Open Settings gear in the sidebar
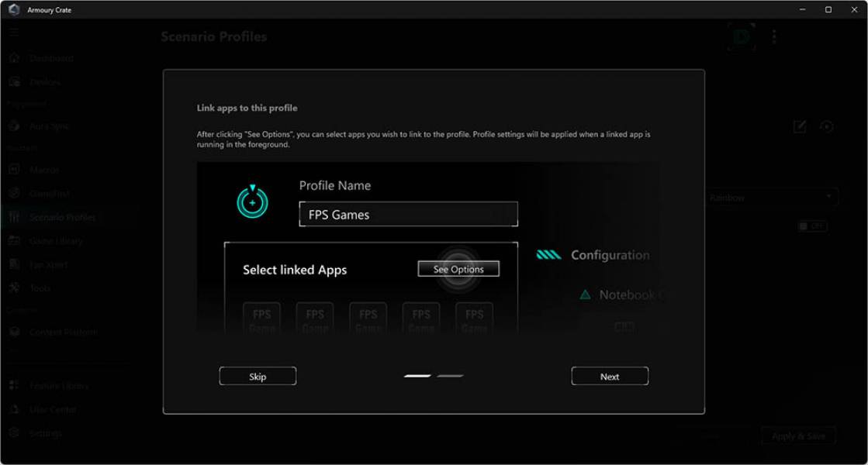 click(15, 433)
